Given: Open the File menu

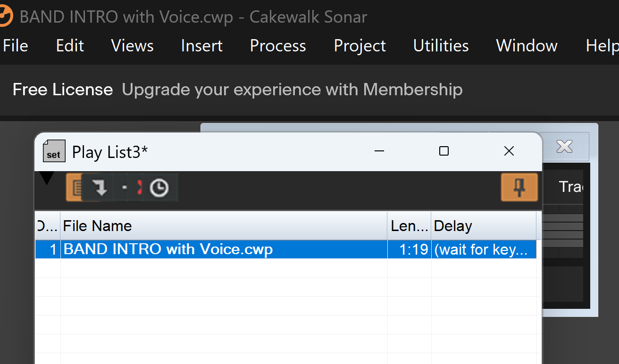Looking at the screenshot, I should coord(15,46).
